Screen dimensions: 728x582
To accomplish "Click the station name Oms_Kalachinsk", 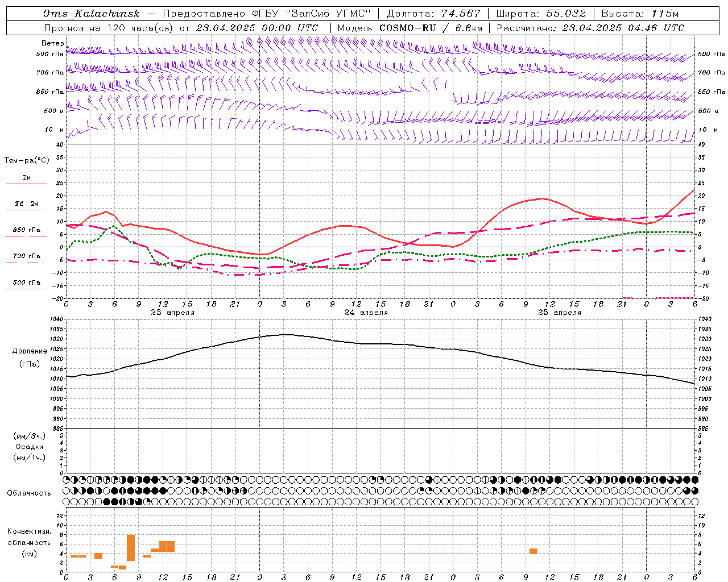I will click(91, 14).
